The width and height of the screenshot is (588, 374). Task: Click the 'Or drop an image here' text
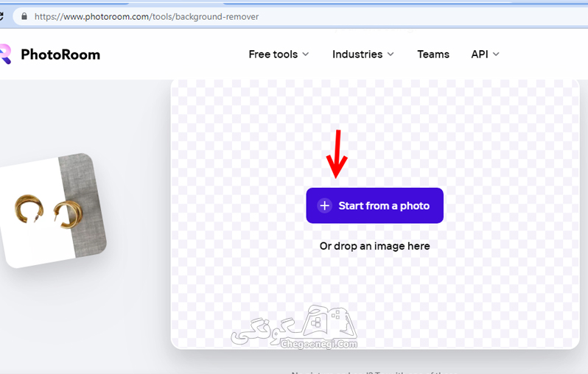click(x=374, y=246)
